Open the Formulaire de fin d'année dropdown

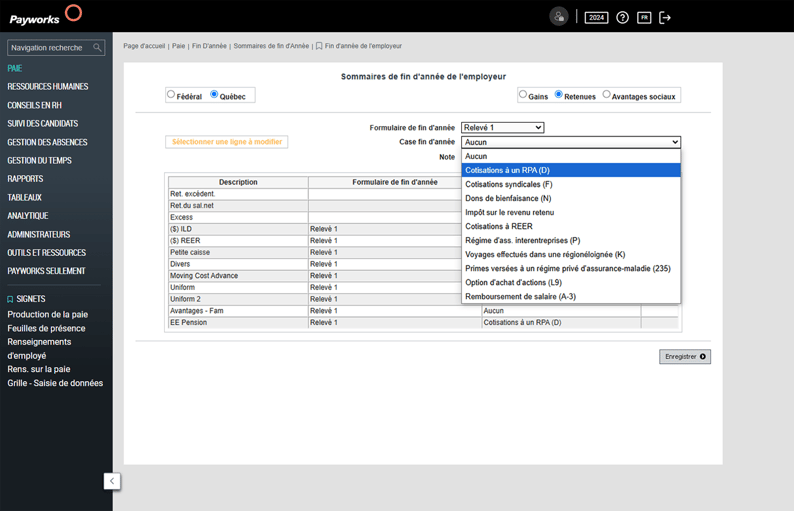click(x=503, y=128)
